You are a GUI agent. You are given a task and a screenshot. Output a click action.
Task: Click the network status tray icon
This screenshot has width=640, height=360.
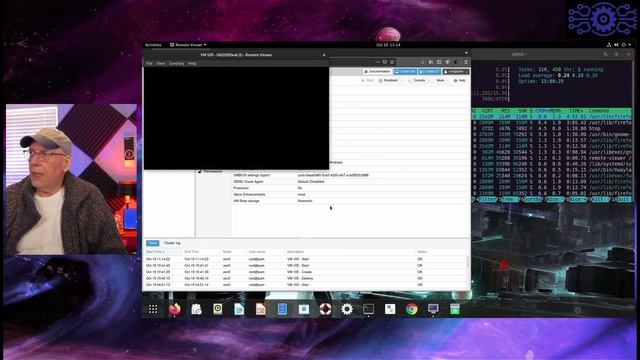point(609,45)
